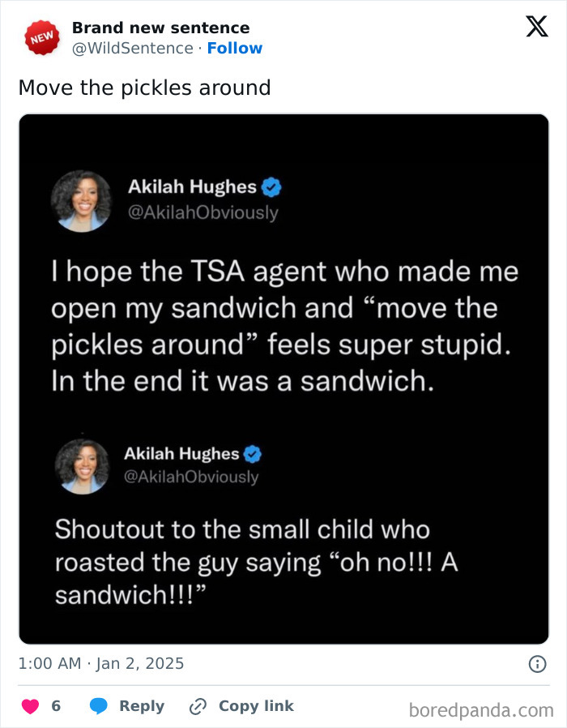Open the info icon at bottom right
This screenshot has width=567, height=728.
(x=539, y=664)
